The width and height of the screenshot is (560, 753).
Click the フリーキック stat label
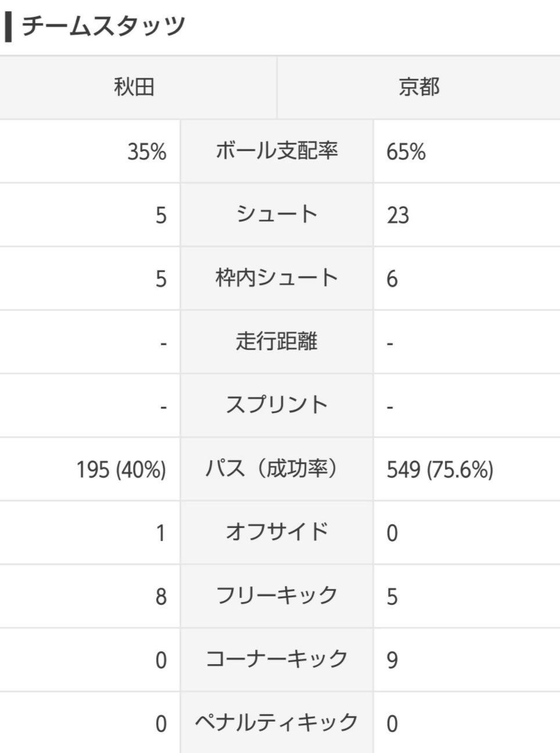[x=277, y=596]
